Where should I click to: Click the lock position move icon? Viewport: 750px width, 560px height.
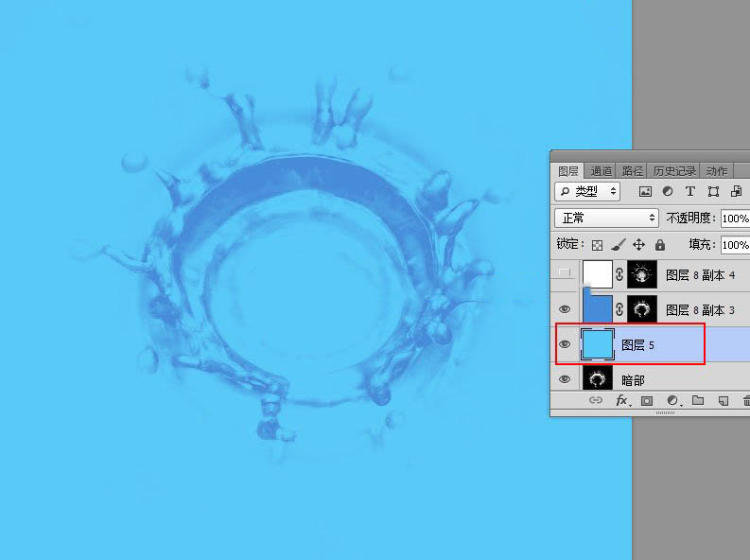point(638,245)
